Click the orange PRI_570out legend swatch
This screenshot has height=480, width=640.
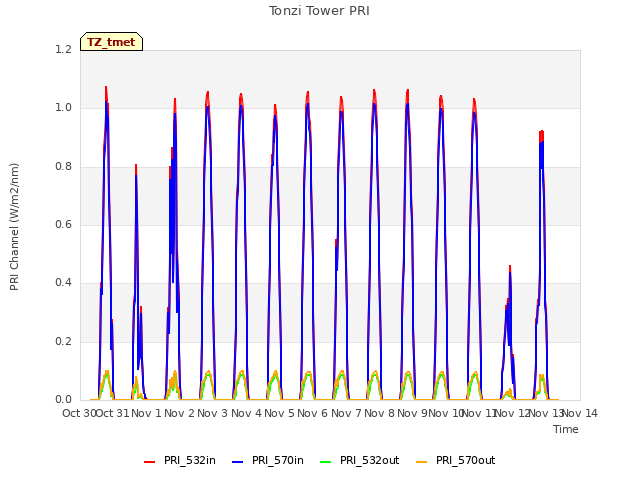point(422,462)
